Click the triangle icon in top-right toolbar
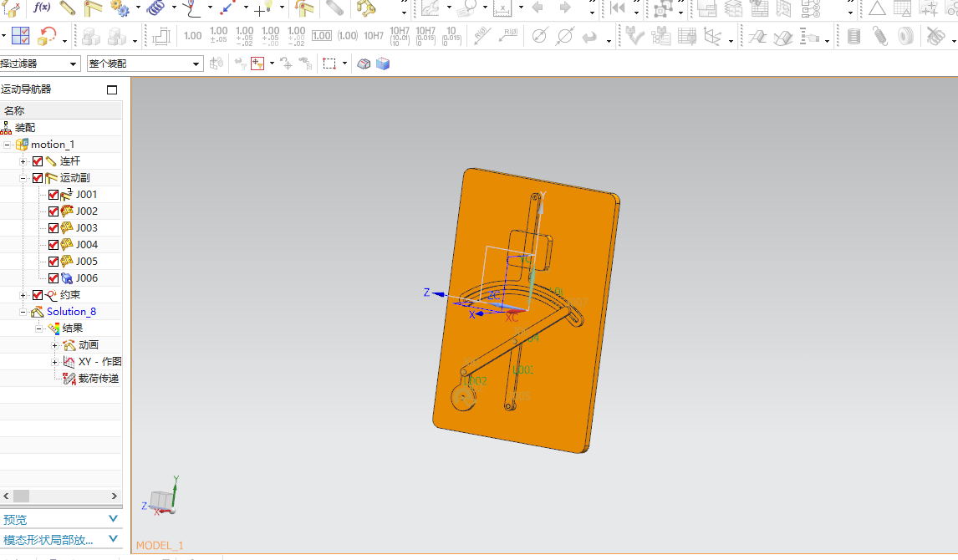 tap(877, 8)
